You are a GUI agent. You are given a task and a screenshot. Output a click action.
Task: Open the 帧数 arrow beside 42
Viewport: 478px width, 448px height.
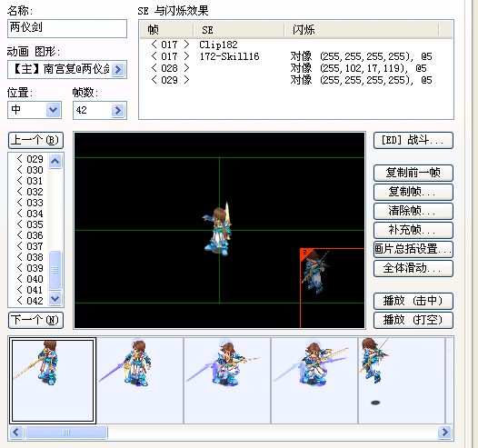pos(118,110)
